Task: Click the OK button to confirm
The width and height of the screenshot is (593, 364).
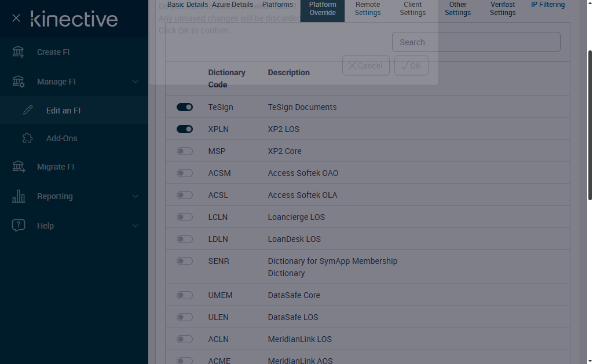Action: (x=411, y=65)
